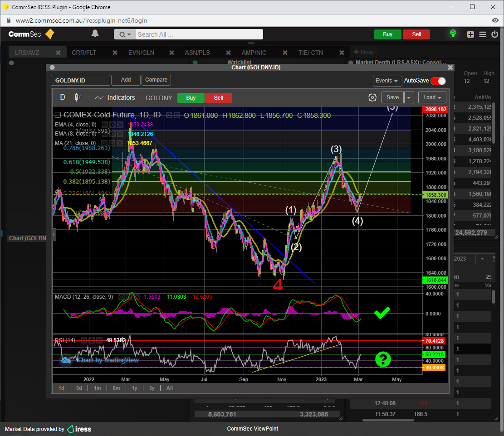
Task: Click the CommSec diamond logo
Action: (x=50, y=34)
